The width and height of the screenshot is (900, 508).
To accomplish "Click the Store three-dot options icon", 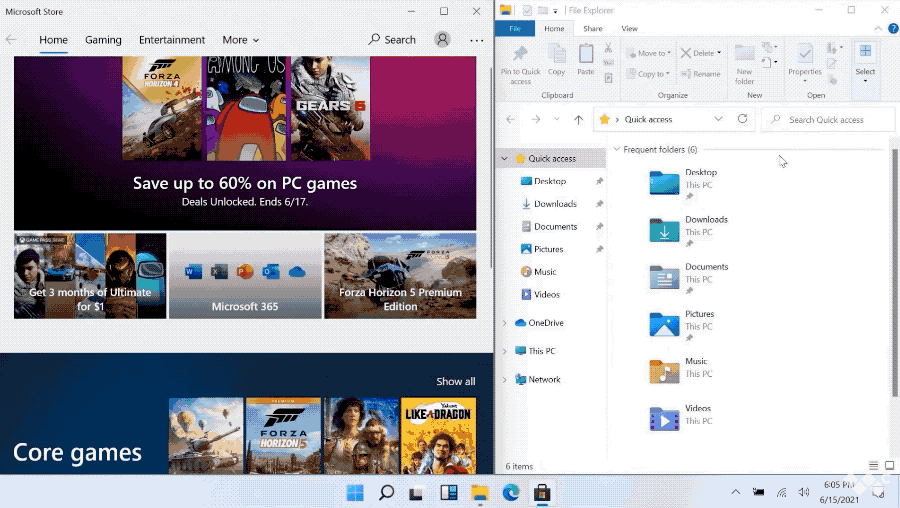I will [x=476, y=40].
